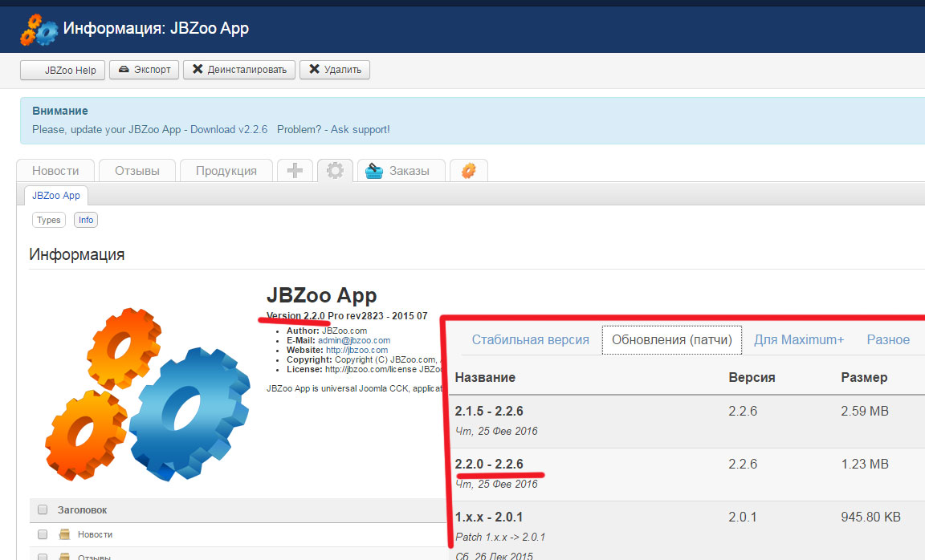Open the Стабильная версия tab
Viewport: 925px width, 560px height.
pos(530,339)
